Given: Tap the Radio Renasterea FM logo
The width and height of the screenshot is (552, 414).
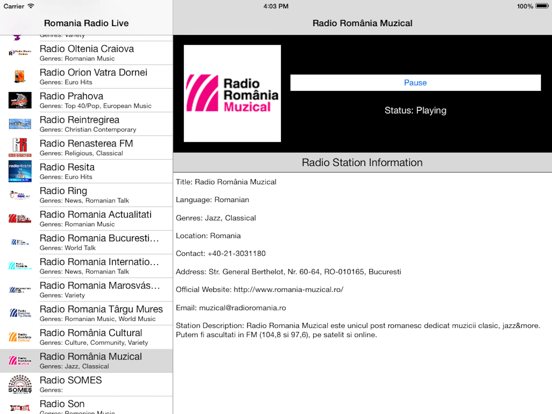Looking at the screenshot, I should pos(20,148).
